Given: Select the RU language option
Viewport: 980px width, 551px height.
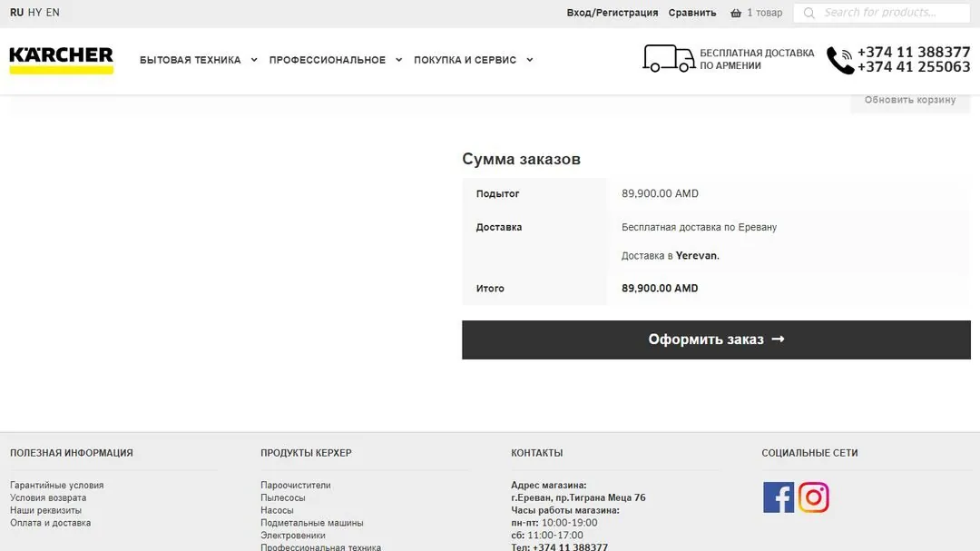Looking at the screenshot, I should [17, 13].
